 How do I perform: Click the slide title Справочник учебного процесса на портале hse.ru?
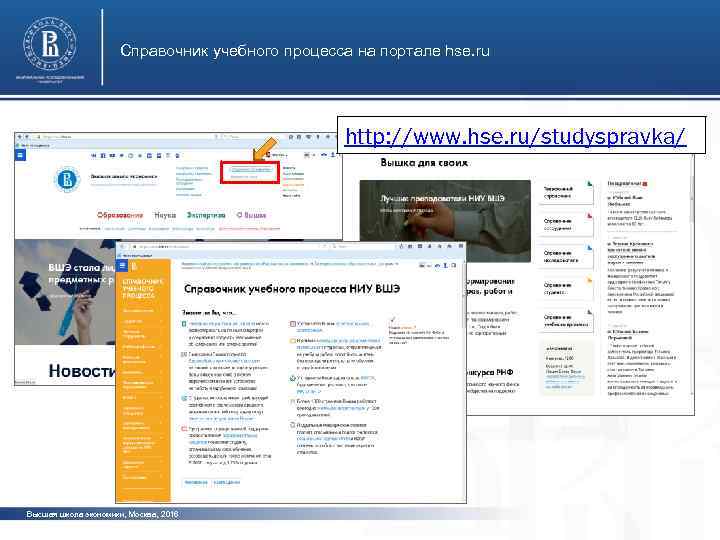(305, 51)
